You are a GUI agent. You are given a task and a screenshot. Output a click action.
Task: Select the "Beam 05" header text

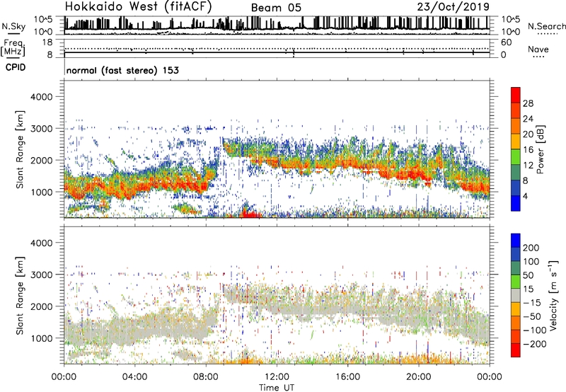pos(276,8)
